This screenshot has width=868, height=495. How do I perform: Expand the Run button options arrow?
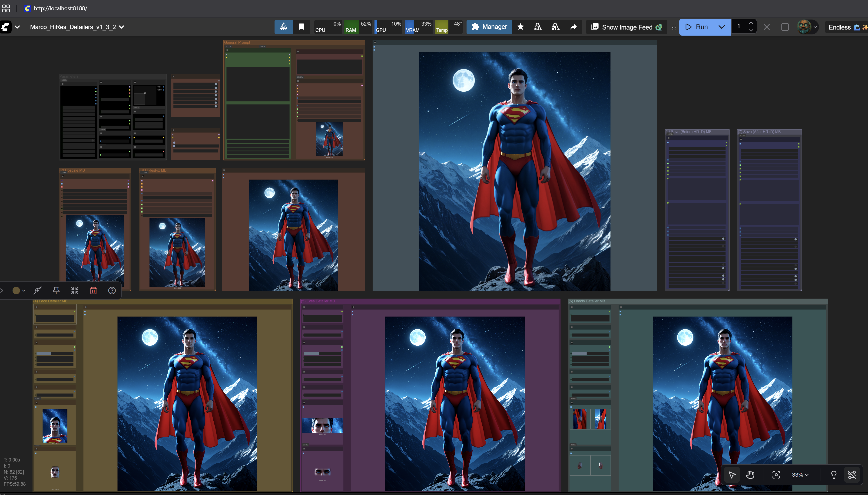(722, 27)
